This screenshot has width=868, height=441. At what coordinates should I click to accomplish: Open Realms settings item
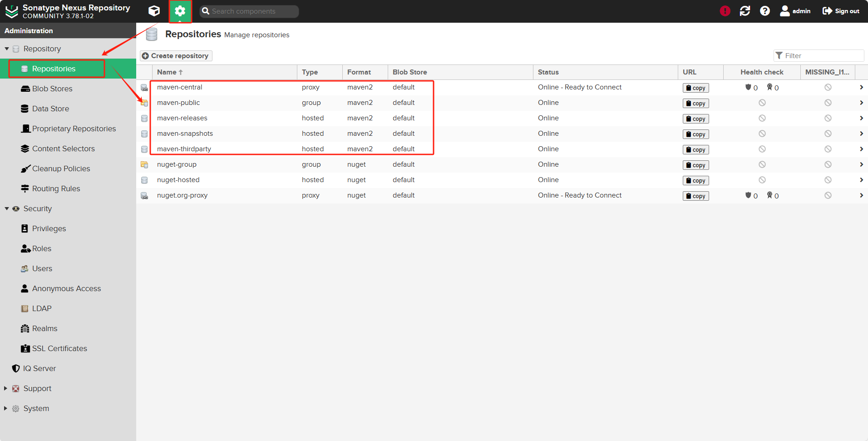tap(68, 328)
